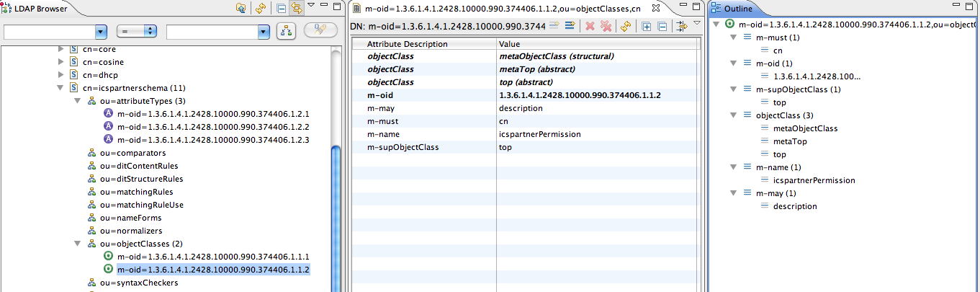980x292 pixels.
Task: Open the LDAP Browser view menu triangle
Action: (x=311, y=5)
